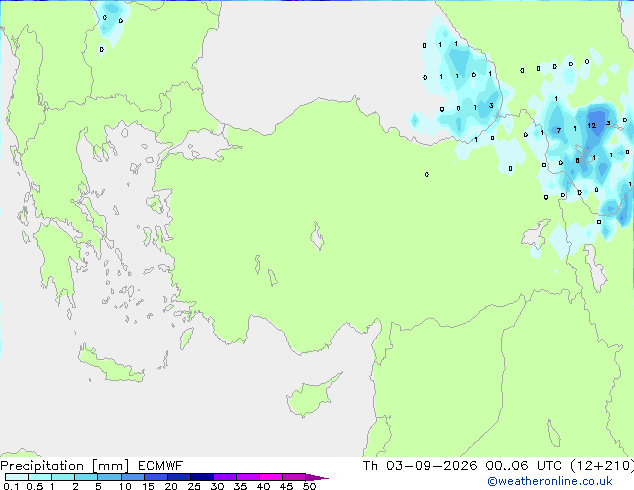
Task: Click the legend label '10'
Action: (125, 486)
